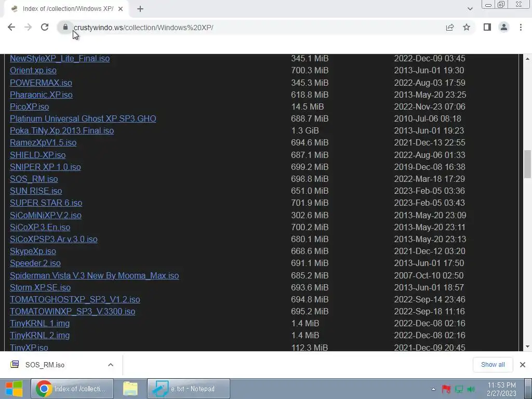Expand the tab search chevron
Viewport: 532px width, 399px height.
pos(470,9)
